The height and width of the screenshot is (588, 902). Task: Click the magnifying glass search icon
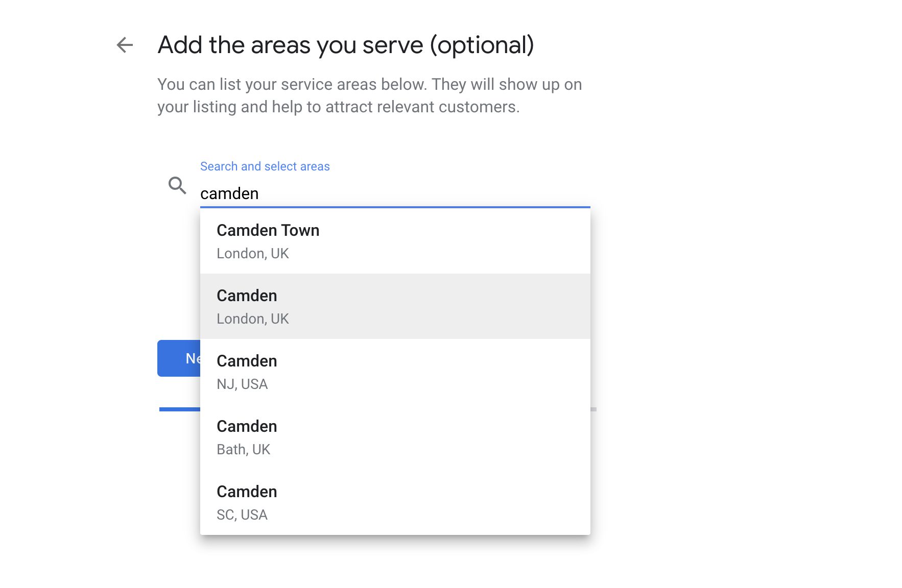177,185
